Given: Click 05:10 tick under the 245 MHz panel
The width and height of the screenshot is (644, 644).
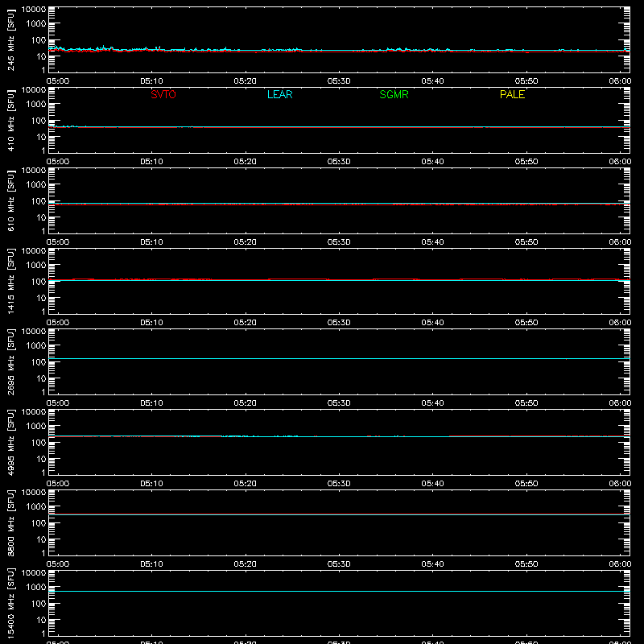Looking at the screenshot, I should [x=151, y=81].
